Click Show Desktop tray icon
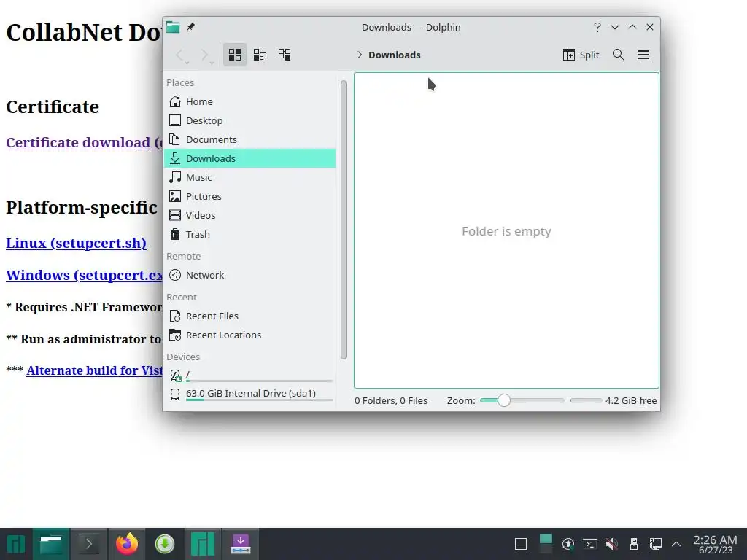 click(521, 544)
